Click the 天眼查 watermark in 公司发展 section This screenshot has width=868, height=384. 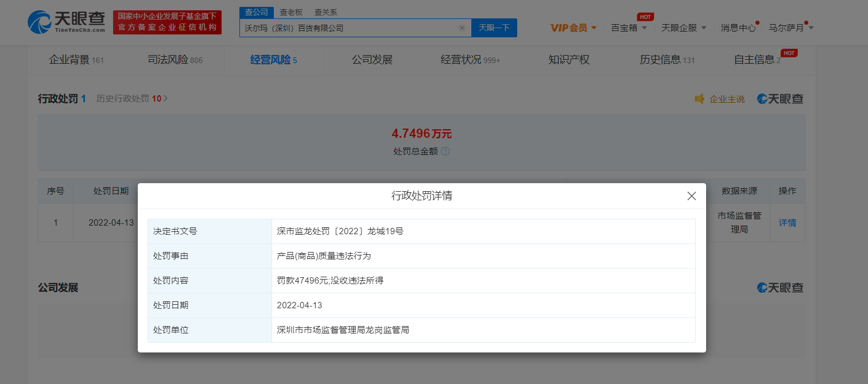[780, 288]
